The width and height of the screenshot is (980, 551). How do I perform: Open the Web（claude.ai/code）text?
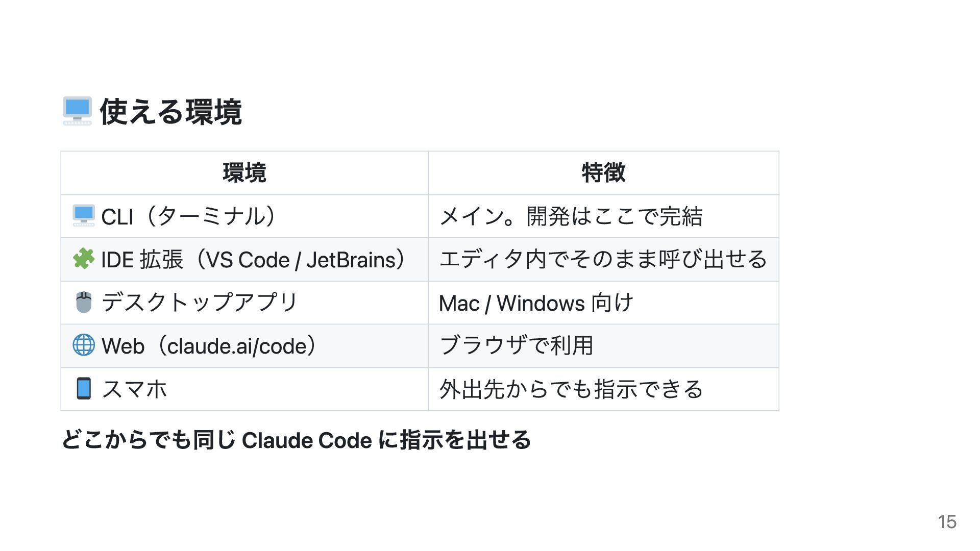click(209, 346)
